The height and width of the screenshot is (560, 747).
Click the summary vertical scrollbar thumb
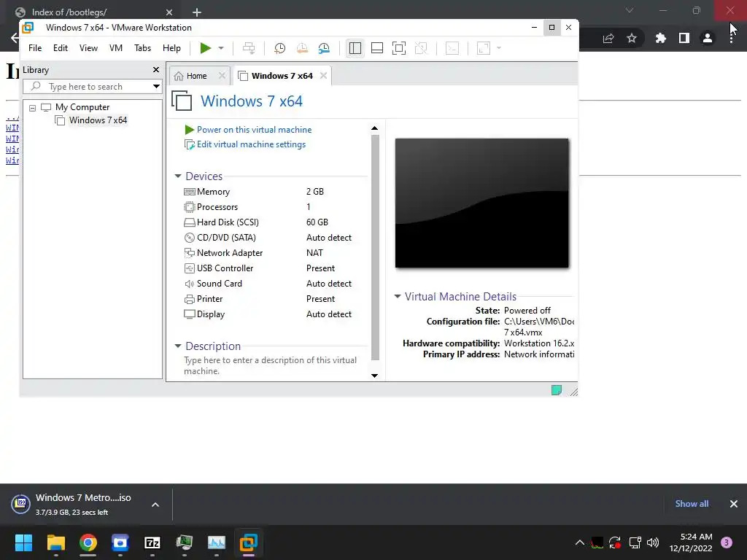[375, 248]
